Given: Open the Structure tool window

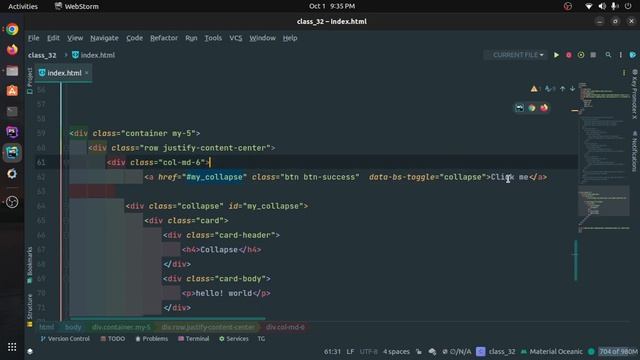Looking at the screenshot, I should [x=29, y=310].
